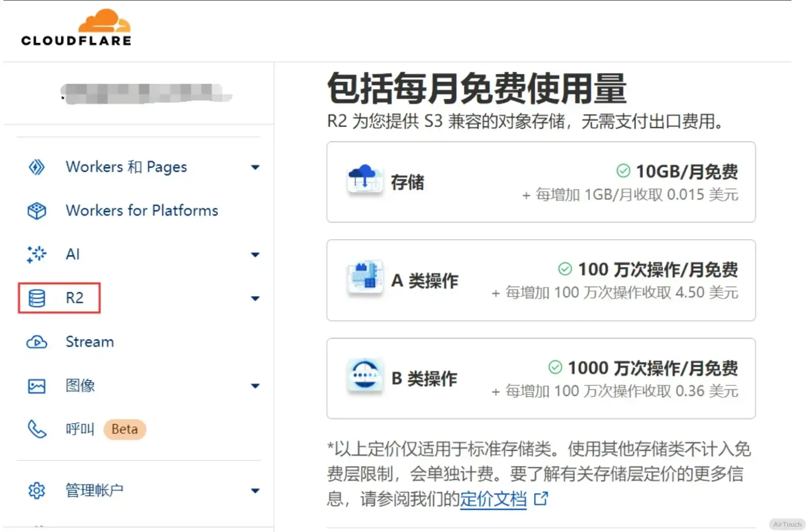807x532 pixels.
Task: Click the Cloudflare logo
Action: point(76,28)
